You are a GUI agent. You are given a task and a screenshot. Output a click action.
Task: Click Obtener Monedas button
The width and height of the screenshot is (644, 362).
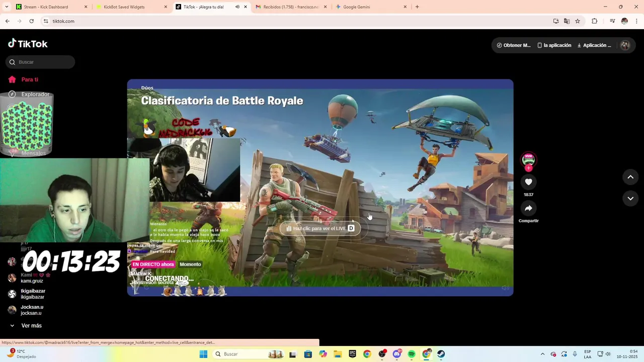(x=514, y=45)
